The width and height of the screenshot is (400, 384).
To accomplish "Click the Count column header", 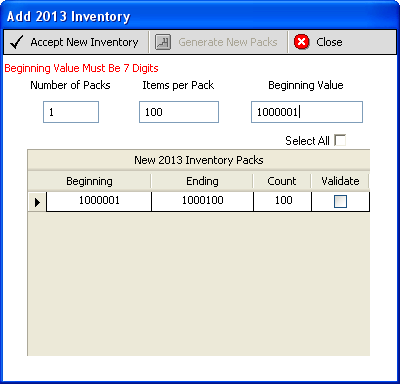I will tap(282, 181).
